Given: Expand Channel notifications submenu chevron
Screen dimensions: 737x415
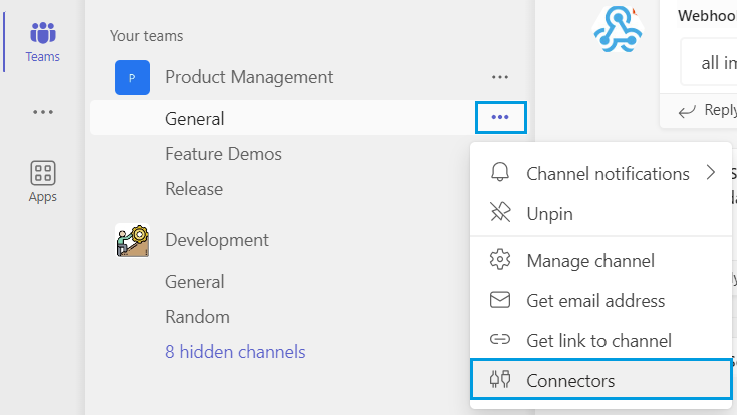Looking at the screenshot, I should 711,172.
